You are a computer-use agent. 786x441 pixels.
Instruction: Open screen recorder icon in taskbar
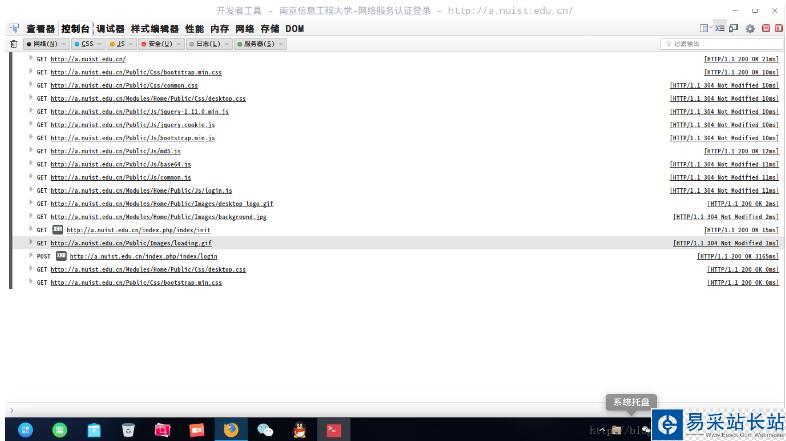196,430
